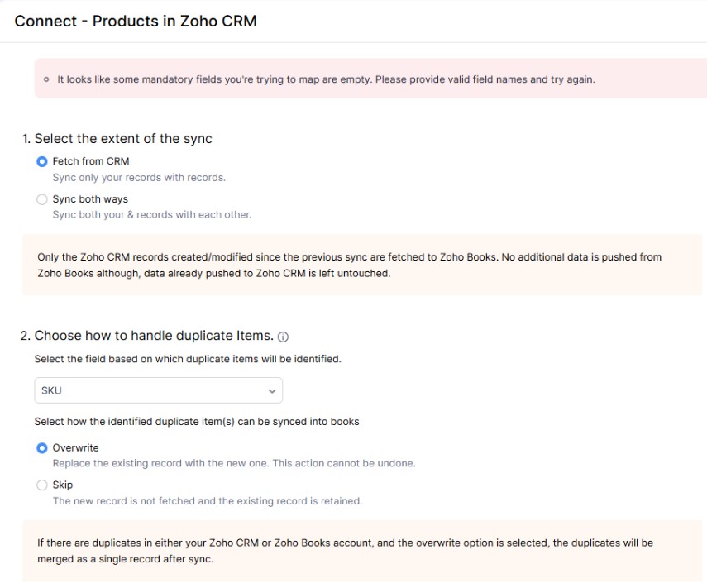Click the info icon beside duplicate Items heading
Image resolution: width=707 pixels, height=588 pixels.
point(283,337)
